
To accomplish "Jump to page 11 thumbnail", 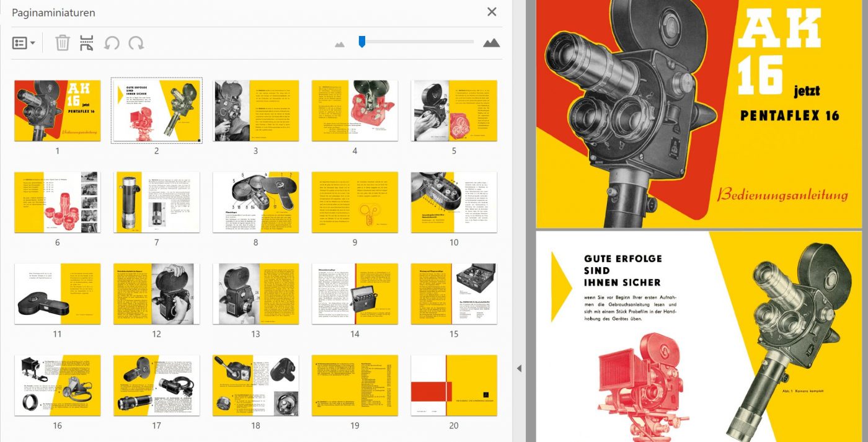I will pyautogui.click(x=57, y=294).
